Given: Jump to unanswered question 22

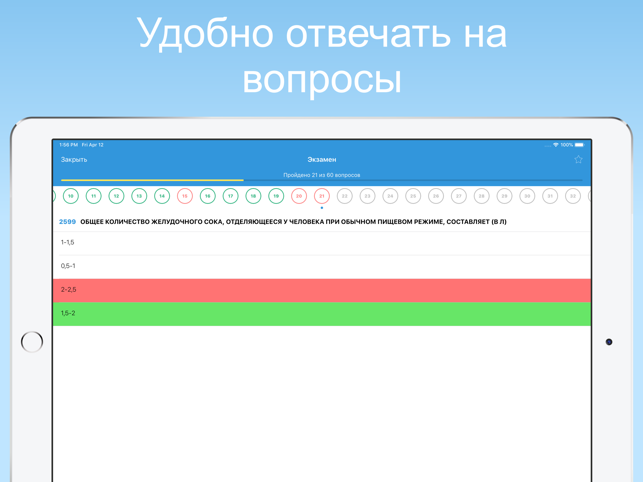Looking at the screenshot, I should (345, 196).
